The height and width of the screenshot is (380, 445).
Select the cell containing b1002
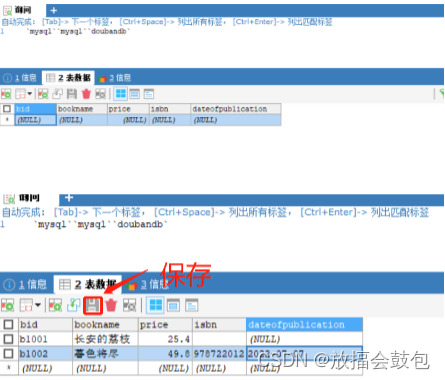[45, 353]
